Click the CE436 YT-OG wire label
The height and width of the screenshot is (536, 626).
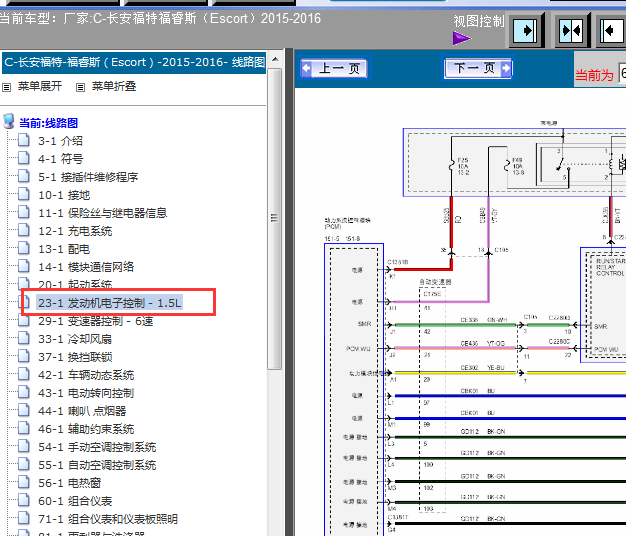point(483,344)
